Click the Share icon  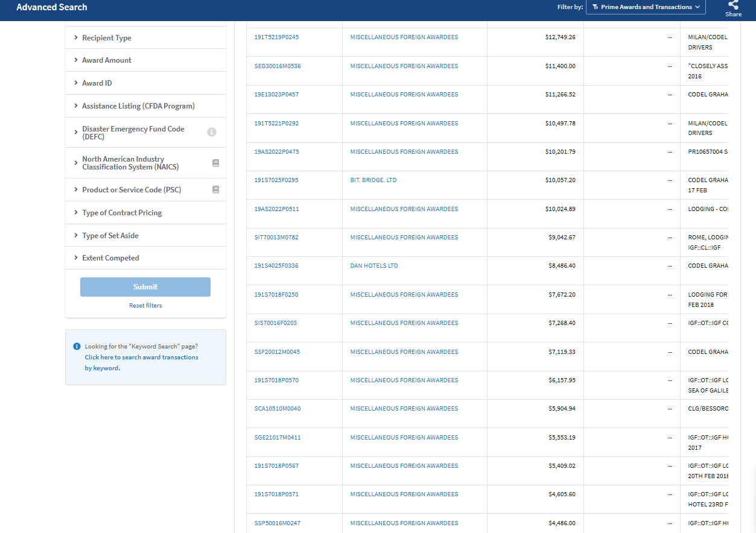pos(733,5)
